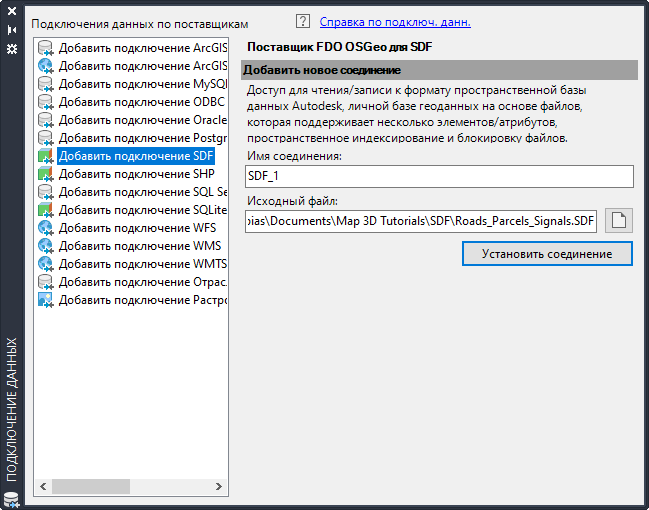
Task: Close the data connection palette
Action: tap(12, 11)
